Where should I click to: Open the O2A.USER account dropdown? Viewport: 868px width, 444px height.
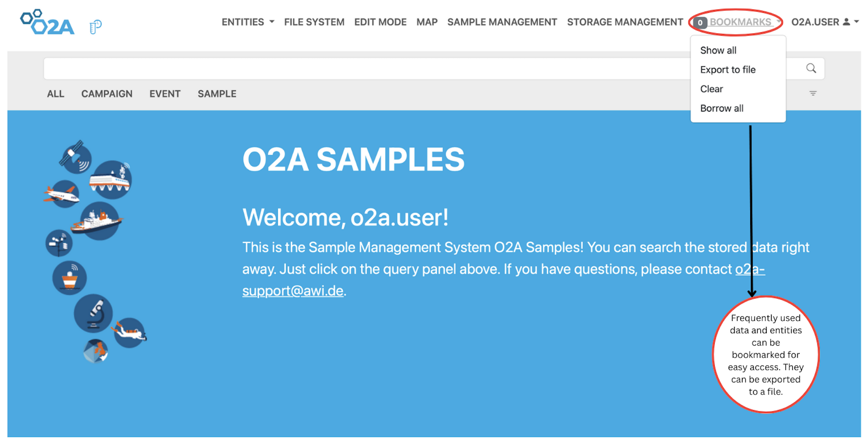tap(824, 22)
